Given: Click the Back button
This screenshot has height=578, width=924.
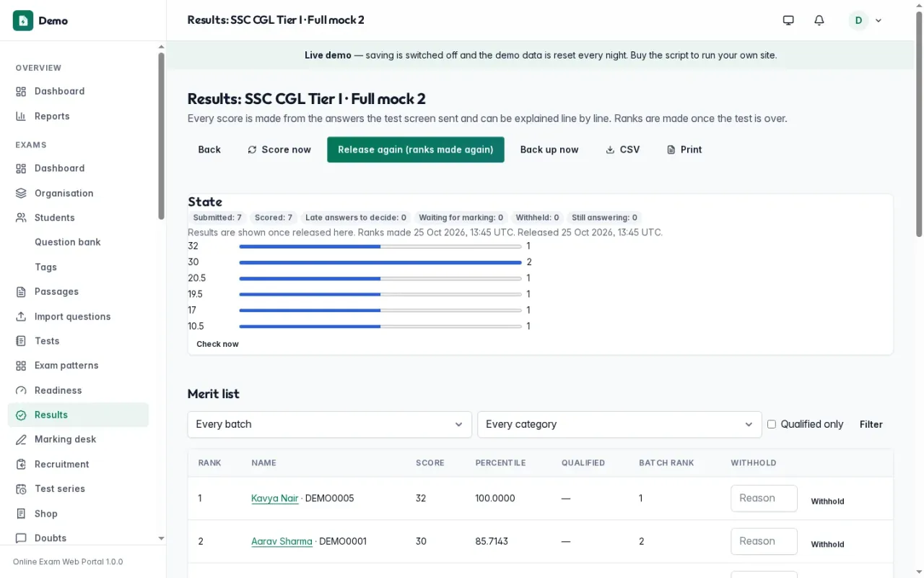Looking at the screenshot, I should 209,150.
